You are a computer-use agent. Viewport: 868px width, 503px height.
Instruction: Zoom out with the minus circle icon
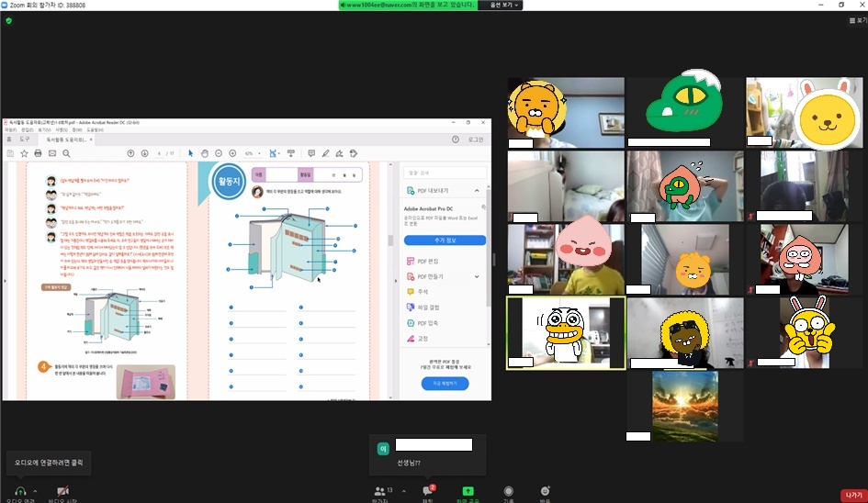click(x=219, y=153)
